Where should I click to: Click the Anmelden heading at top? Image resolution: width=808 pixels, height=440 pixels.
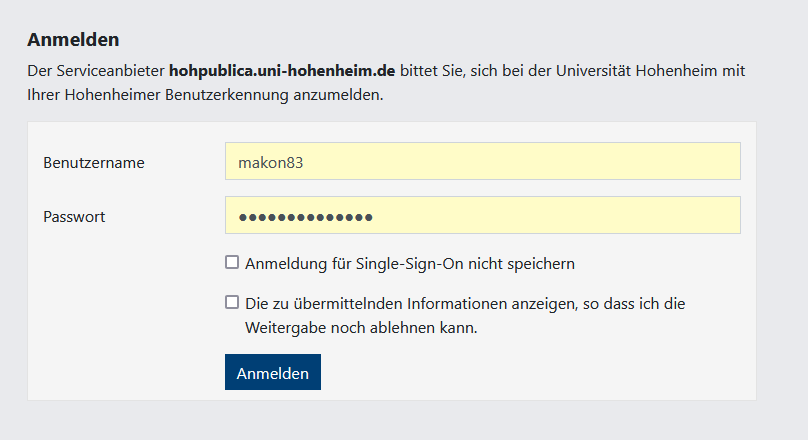pos(73,40)
